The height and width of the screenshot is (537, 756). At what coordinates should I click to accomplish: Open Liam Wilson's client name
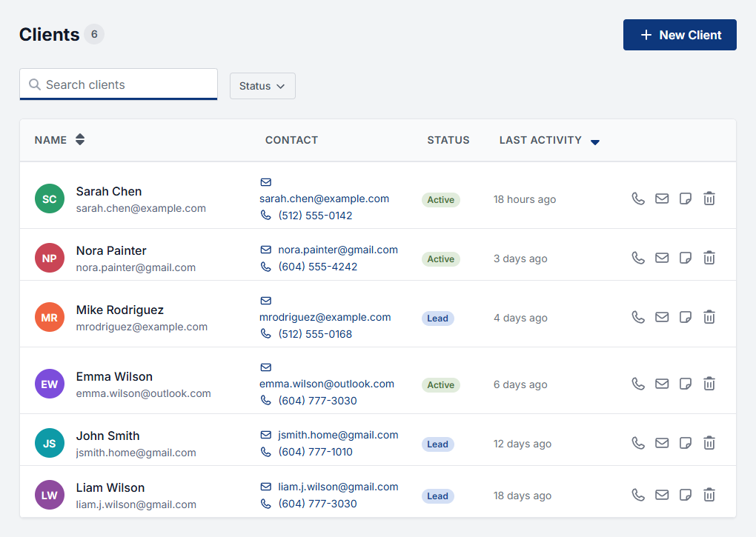(x=110, y=487)
